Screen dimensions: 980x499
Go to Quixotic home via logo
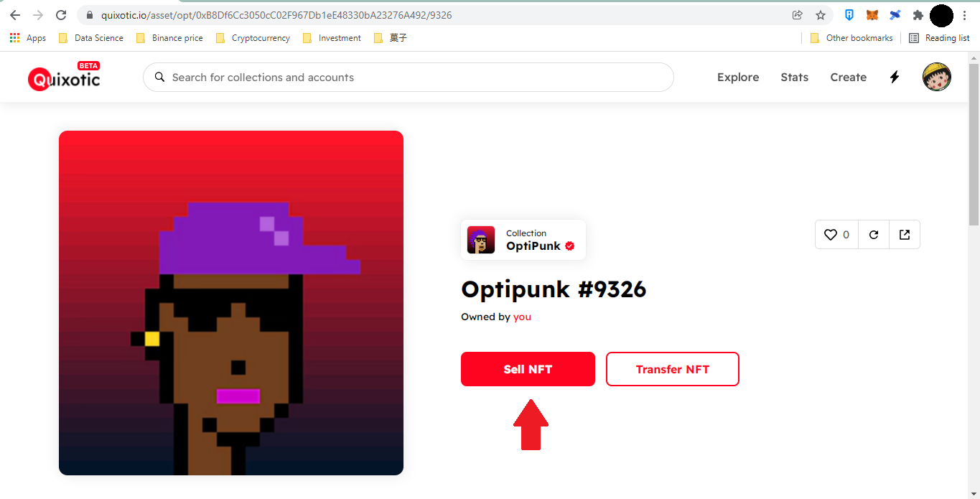(64, 76)
